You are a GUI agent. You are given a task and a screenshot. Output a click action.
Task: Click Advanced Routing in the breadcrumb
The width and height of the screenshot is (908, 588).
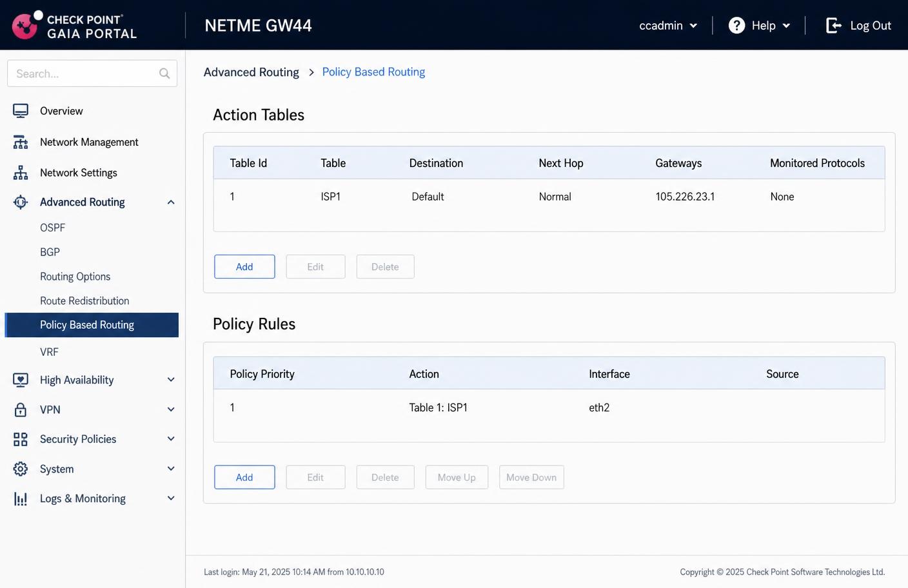tap(252, 72)
